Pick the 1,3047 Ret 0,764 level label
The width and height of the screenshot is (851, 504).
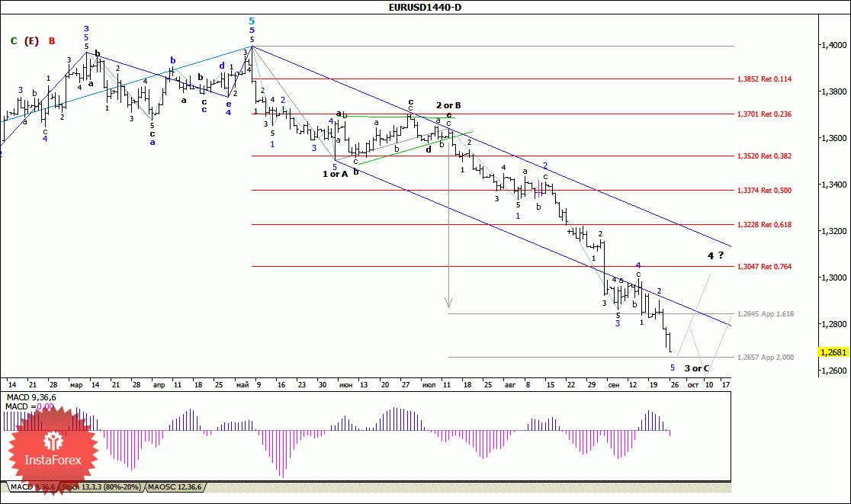(x=764, y=267)
